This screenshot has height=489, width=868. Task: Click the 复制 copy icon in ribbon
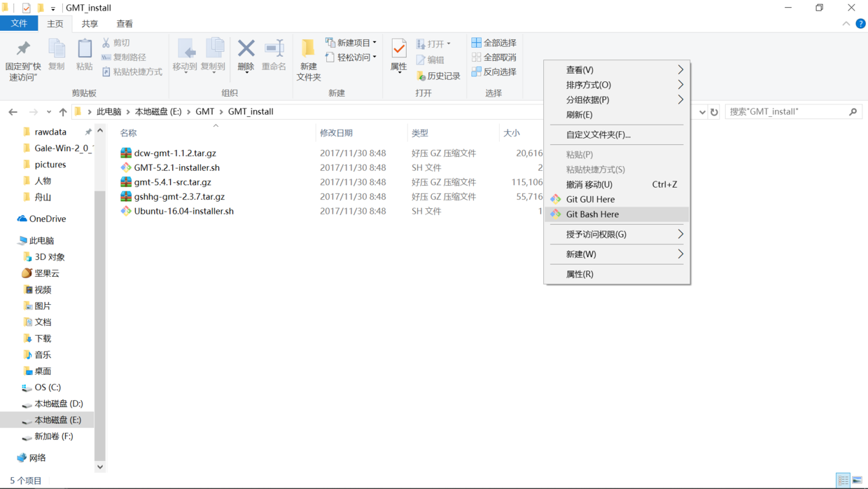coord(57,48)
